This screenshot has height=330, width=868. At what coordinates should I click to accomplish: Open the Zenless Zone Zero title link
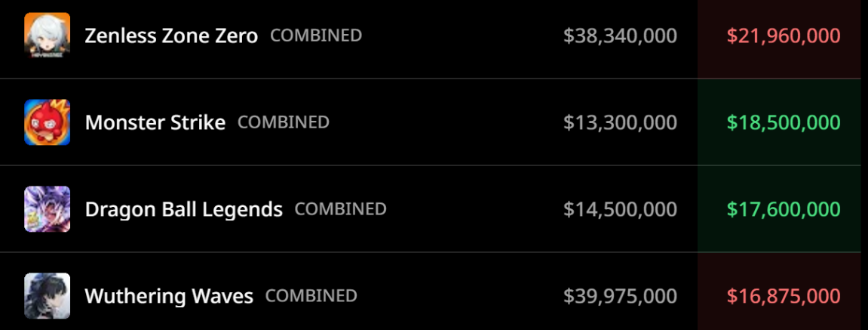[x=171, y=35]
